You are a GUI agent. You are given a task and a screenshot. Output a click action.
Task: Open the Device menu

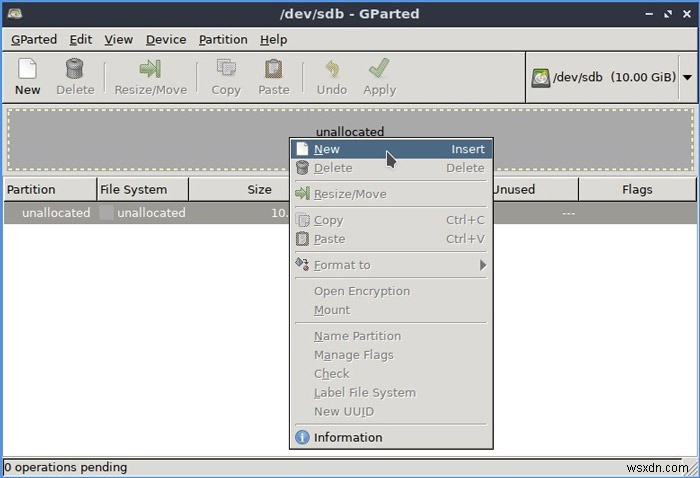click(x=166, y=40)
